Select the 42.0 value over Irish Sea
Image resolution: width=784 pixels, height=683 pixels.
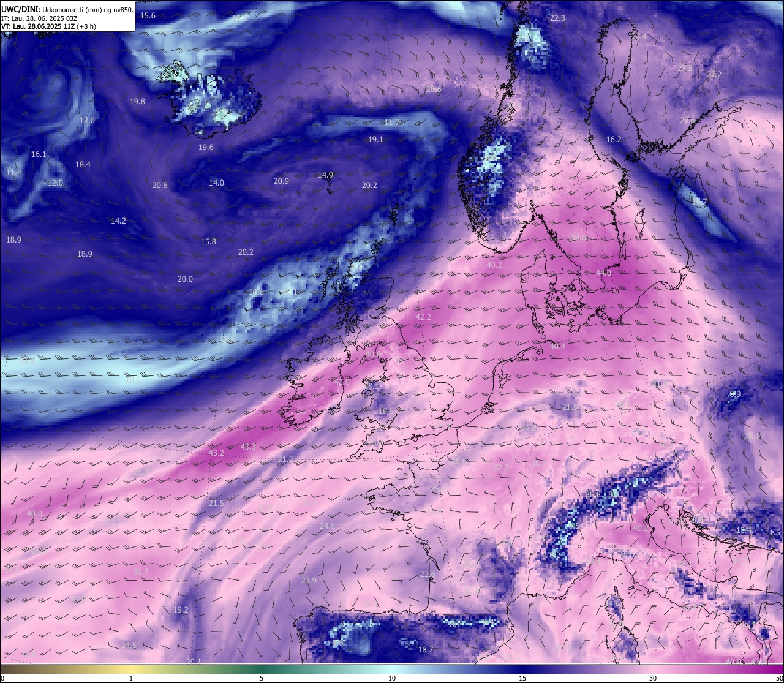pyautogui.click(x=342, y=382)
